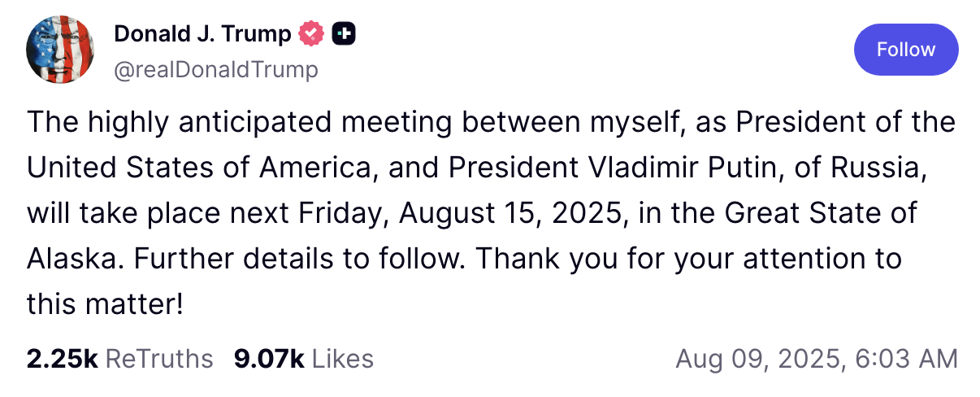Image resolution: width=980 pixels, height=397 pixels.
Task: Open the Donald J. Trump display name
Action: [202, 34]
